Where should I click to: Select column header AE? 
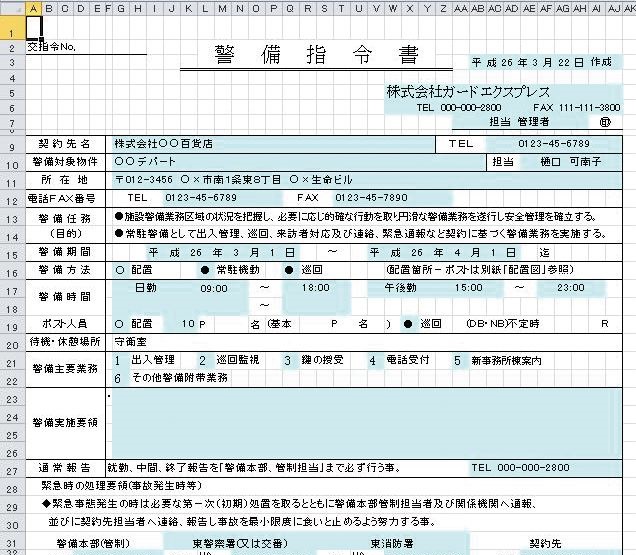pos(529,9)
